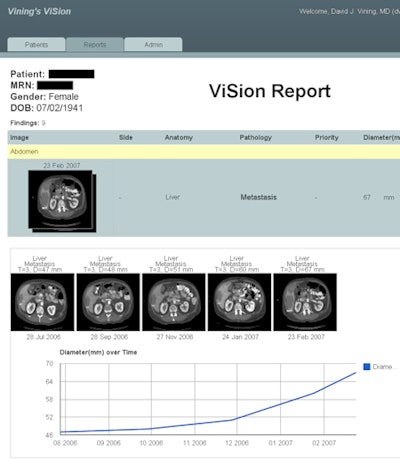Click the 28 Jul 2006 date label

pyautogui.click(x=44, y=337)
